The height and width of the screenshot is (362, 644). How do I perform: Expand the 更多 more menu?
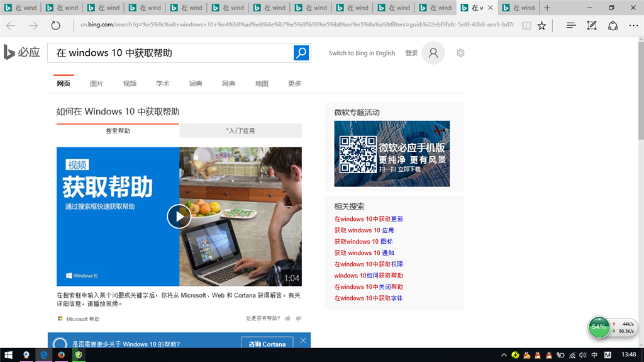294,84
